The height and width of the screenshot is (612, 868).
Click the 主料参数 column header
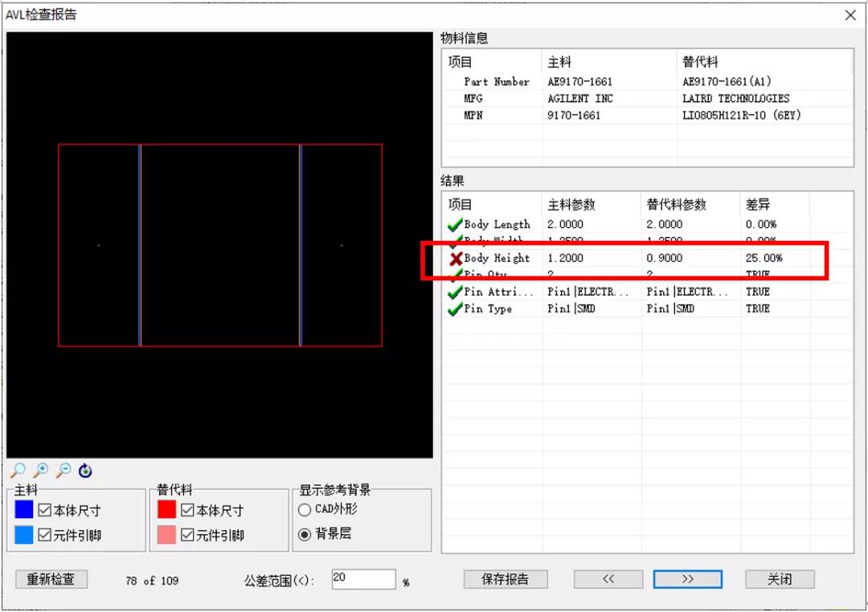[x=571, y=205]
